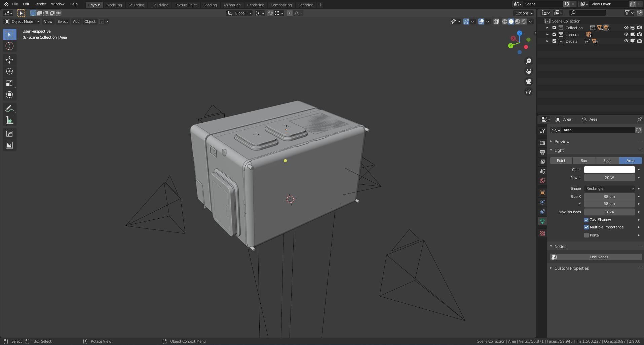
Task: Toggle Multiple Importance checkbox
Action: 586,227
